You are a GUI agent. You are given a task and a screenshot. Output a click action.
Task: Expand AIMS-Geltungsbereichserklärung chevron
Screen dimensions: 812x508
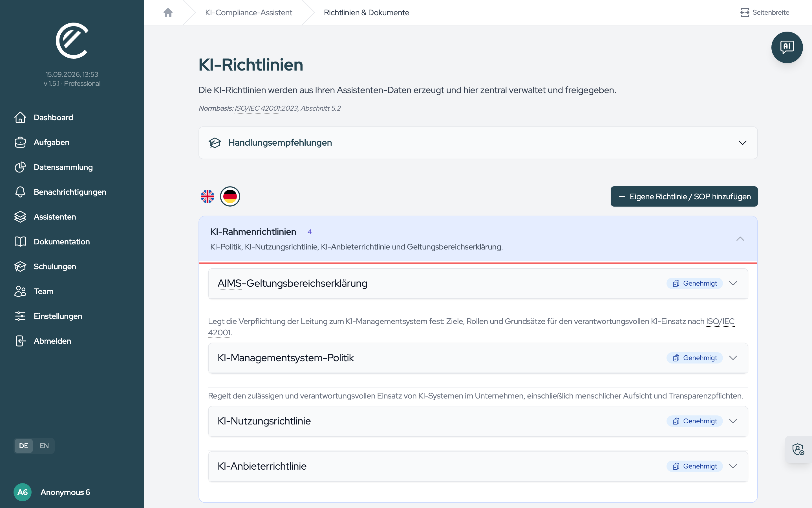pos(733,283)
